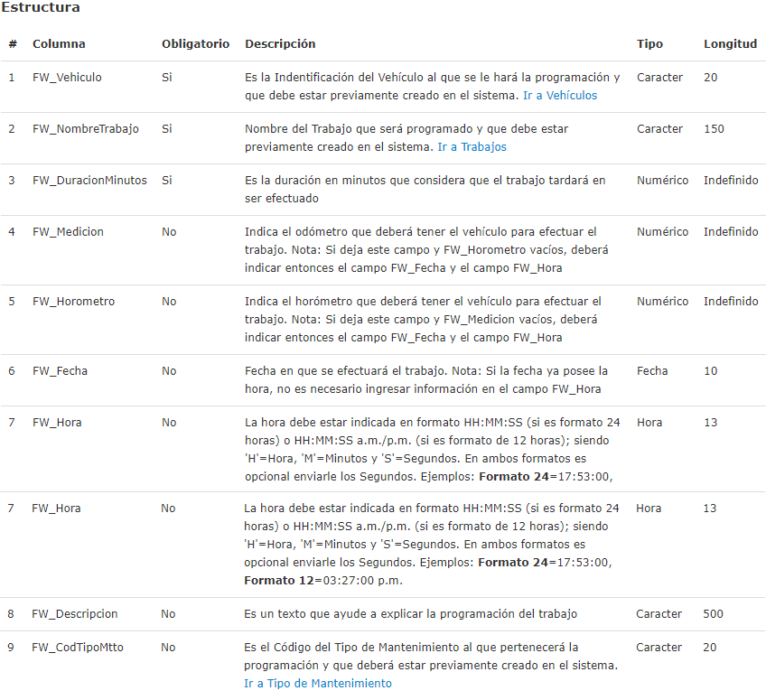Select the FW_Vehiculo column name cell
766x700 pixels.
(x=67, y=77)
